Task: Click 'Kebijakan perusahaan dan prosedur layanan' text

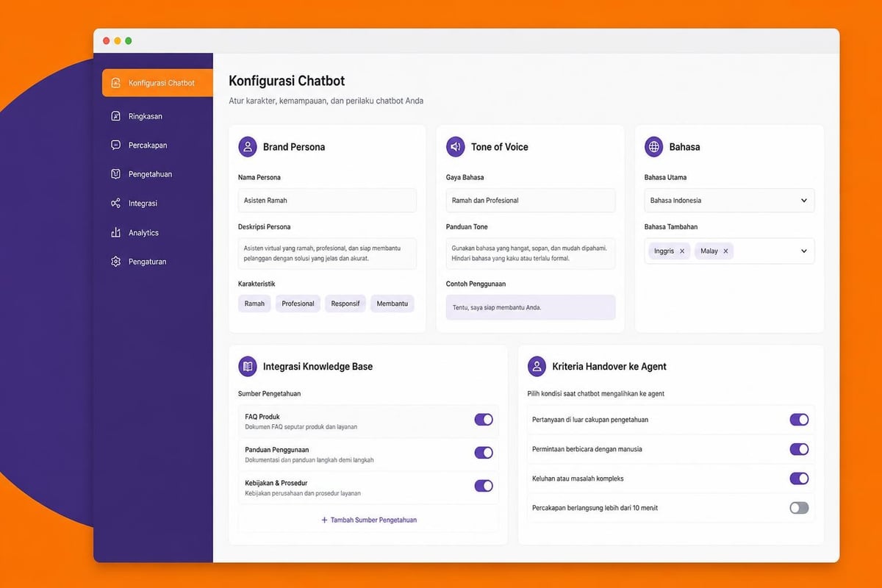Action: point(303,493)
